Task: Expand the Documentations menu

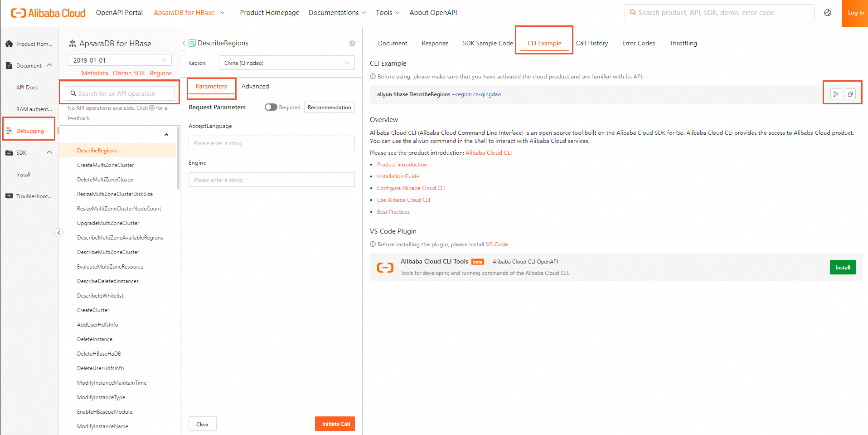Action: (x=337, y=13)
